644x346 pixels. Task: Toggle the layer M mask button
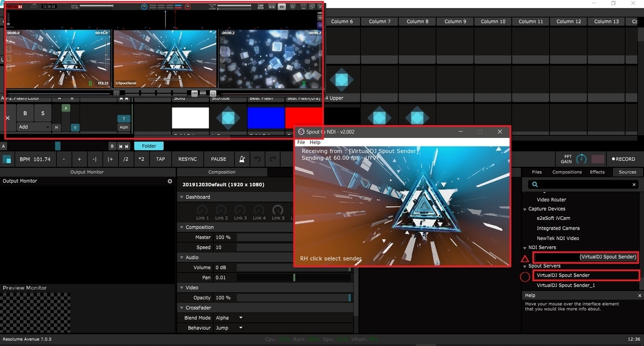[56, 127]
